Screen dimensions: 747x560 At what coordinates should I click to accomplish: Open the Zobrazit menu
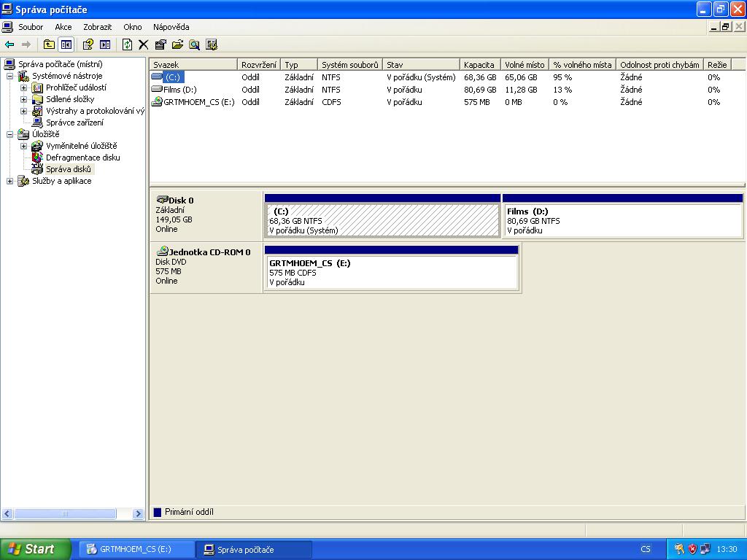(x=97, y=27)
